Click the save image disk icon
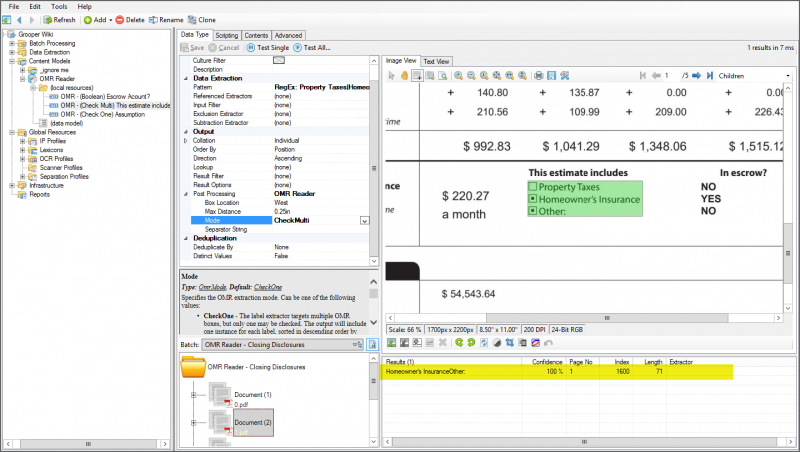 552,75
